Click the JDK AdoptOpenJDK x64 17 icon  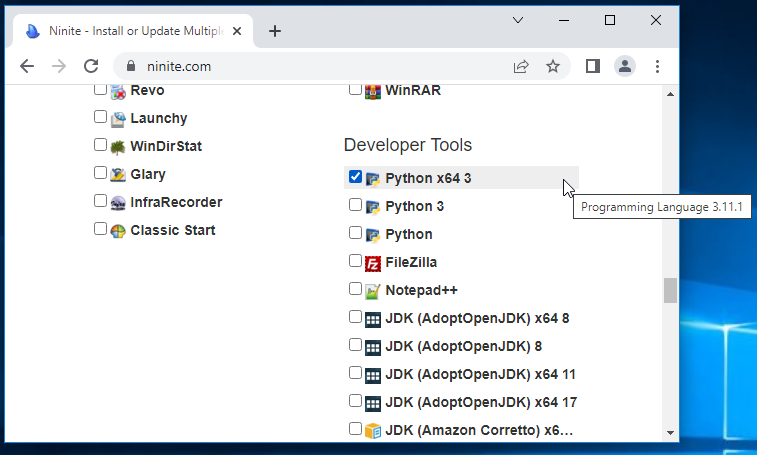pyautogui.click(x=373, y=403)
